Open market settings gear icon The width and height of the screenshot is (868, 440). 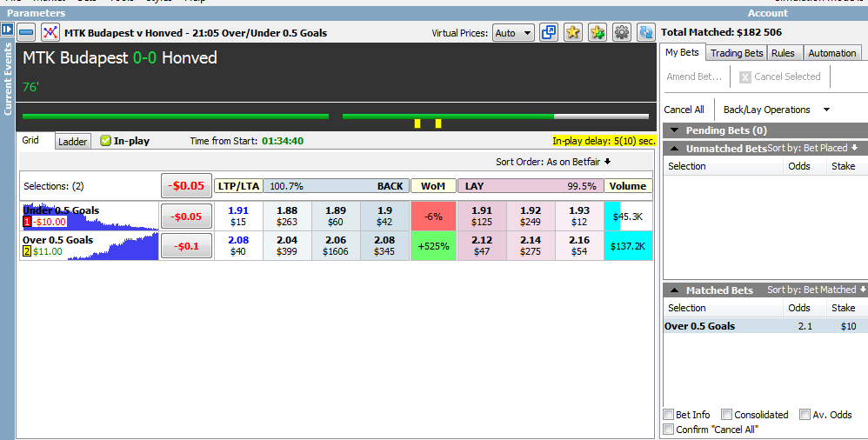click(622, 33)
